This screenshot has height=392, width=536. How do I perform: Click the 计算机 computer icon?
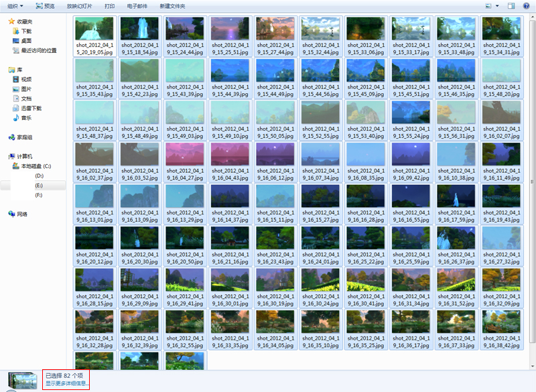point(11,157)
